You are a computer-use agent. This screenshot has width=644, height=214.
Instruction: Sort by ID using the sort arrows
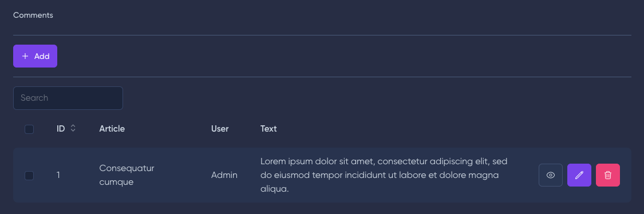[x=73, y=129]
